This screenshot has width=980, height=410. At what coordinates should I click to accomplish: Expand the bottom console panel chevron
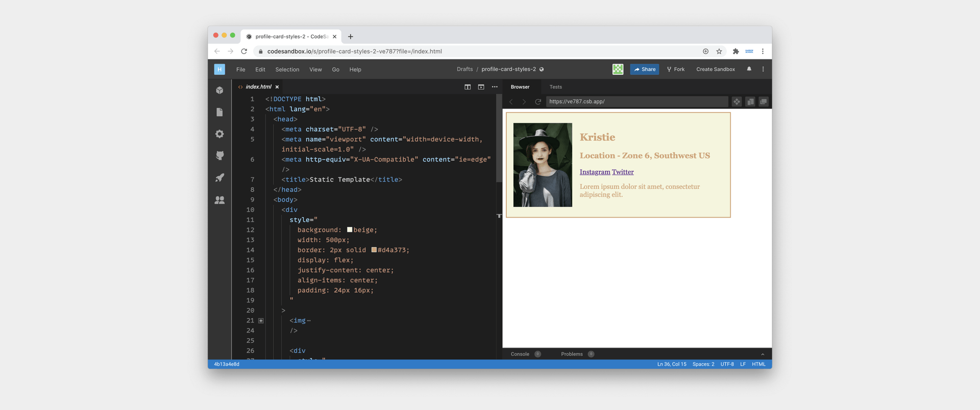click(x=763, y=354)
